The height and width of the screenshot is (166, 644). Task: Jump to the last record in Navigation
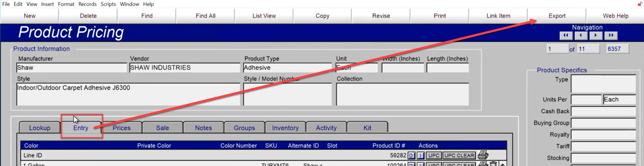pyautogui.click(x=611, y=35)
